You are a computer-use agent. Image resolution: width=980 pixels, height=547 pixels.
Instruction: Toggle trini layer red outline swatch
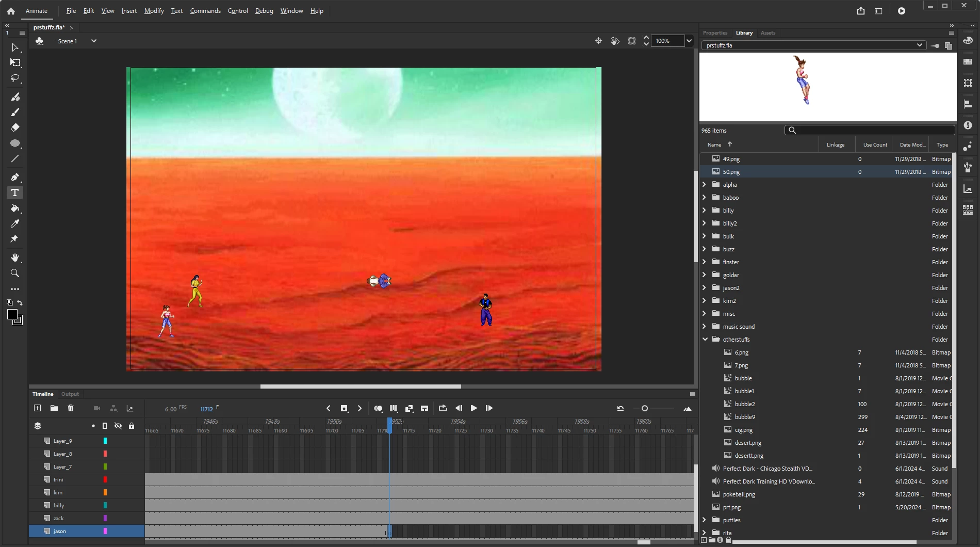[105, 479]
